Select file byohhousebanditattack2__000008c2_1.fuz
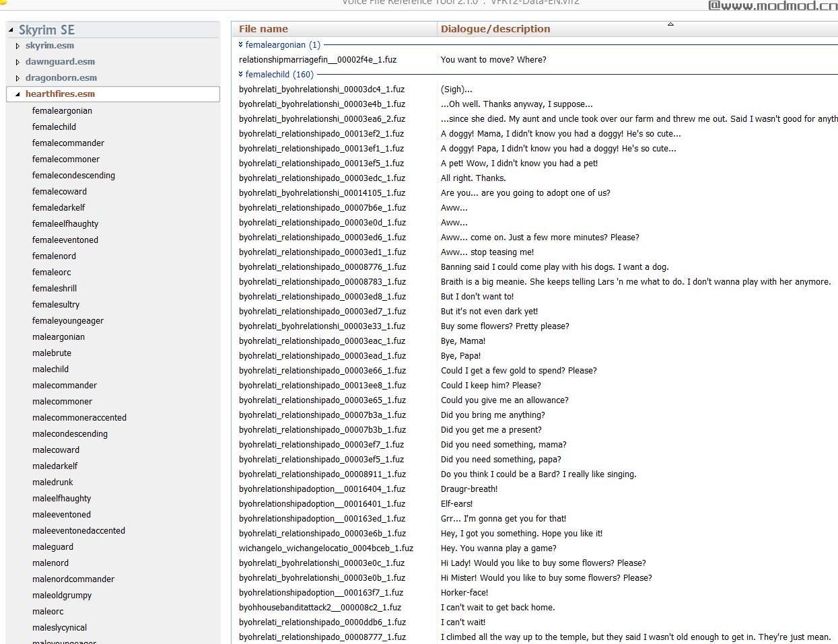Viewport: 838px width, 644px height. (320, 607)
